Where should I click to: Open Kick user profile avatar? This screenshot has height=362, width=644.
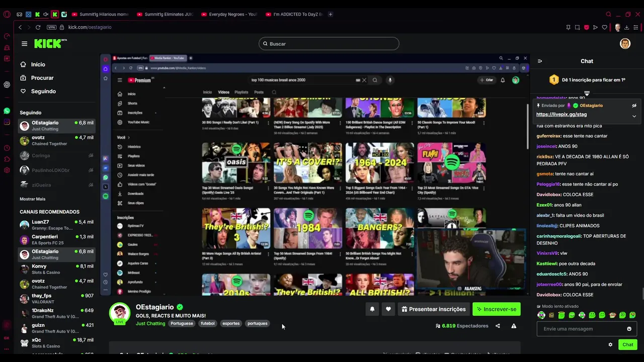click(625, 44)
